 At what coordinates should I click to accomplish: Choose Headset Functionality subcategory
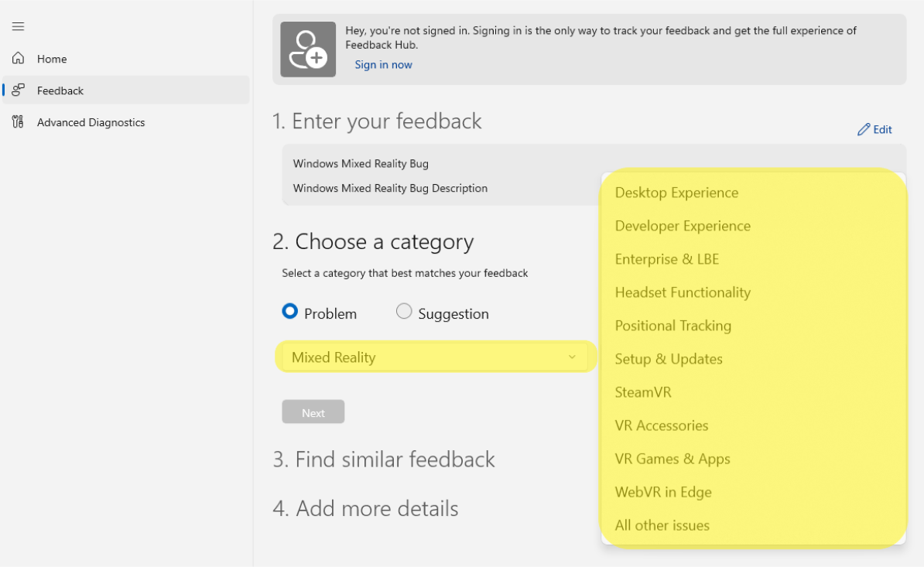753,292
